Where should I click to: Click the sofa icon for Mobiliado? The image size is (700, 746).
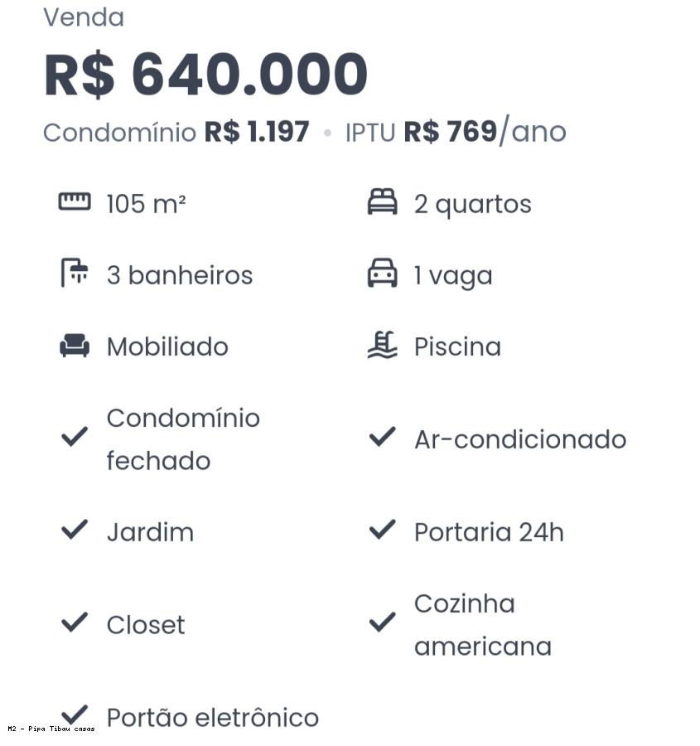(x=75, y=345)
